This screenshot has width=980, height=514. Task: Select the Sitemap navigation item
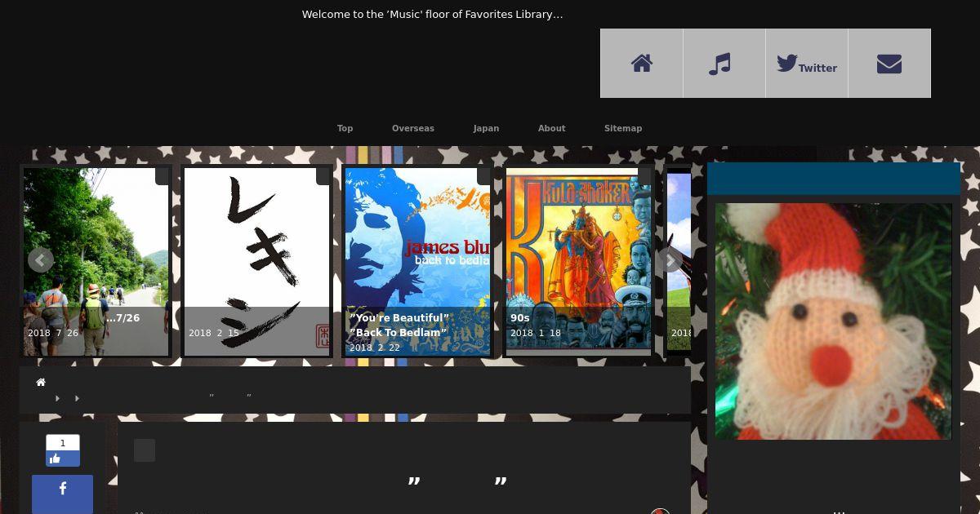point(623,128)
